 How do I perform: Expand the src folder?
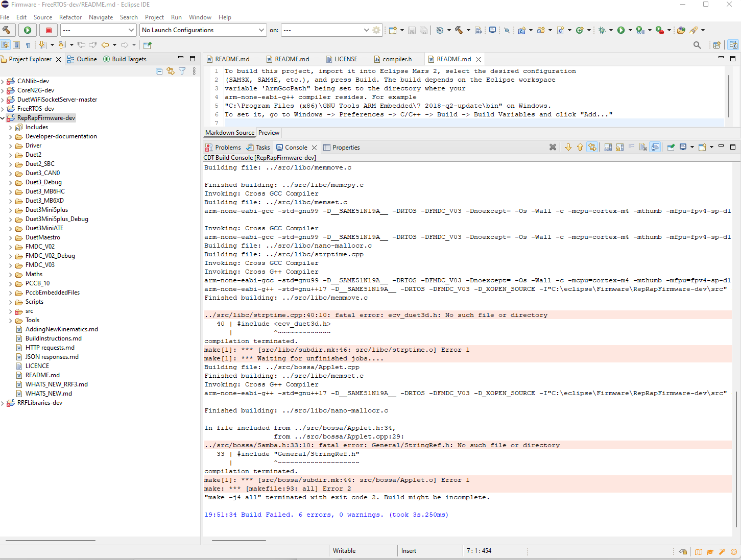pyautogui.click(x=11, y=311)
